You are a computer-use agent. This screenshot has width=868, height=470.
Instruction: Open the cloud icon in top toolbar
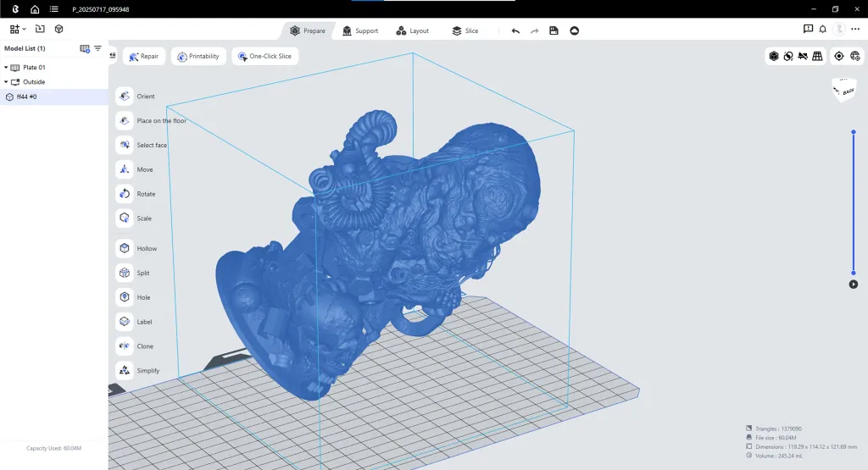tap(574, 30)
